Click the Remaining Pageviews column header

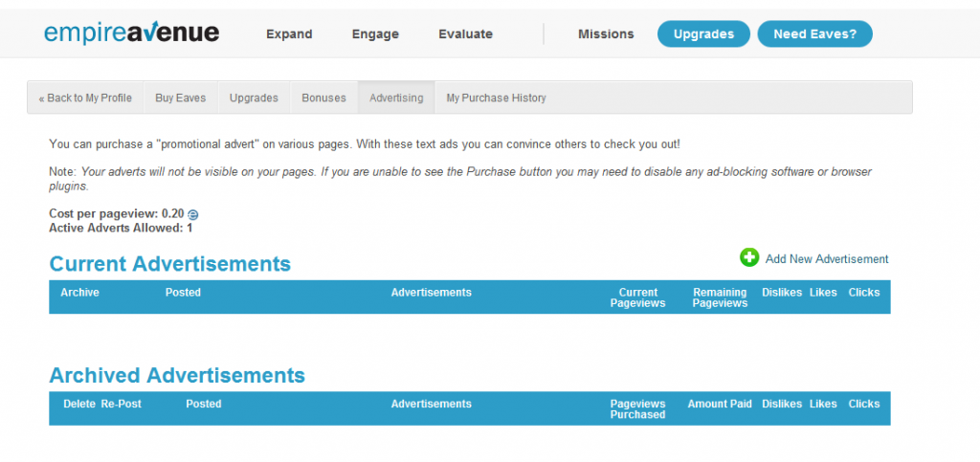pos(720,297)
